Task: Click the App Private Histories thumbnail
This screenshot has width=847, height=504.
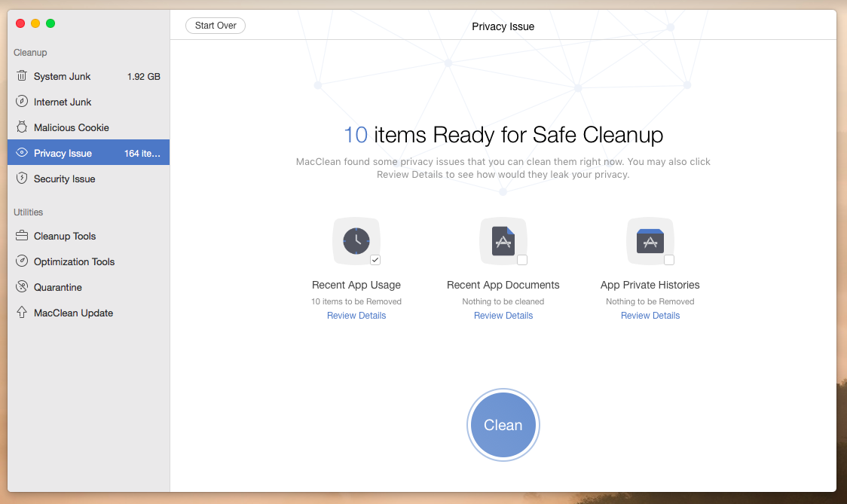Action: coord(650,241)
